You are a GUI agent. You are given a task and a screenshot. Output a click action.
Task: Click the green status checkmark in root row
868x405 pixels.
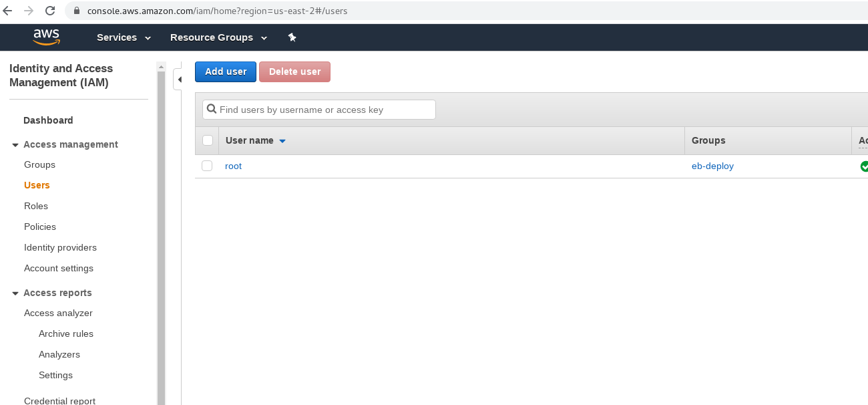point(864,166)
